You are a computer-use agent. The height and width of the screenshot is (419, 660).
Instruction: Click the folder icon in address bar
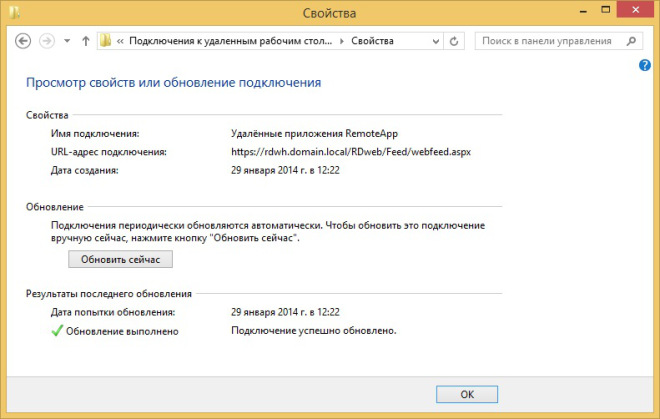click(107, 41)
